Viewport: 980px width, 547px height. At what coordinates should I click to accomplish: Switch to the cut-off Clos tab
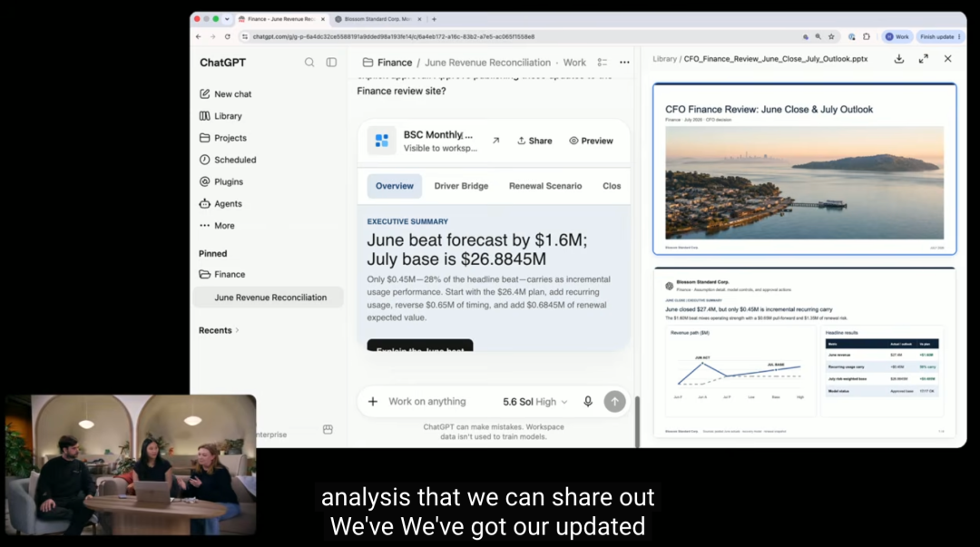tap(612, 186)
